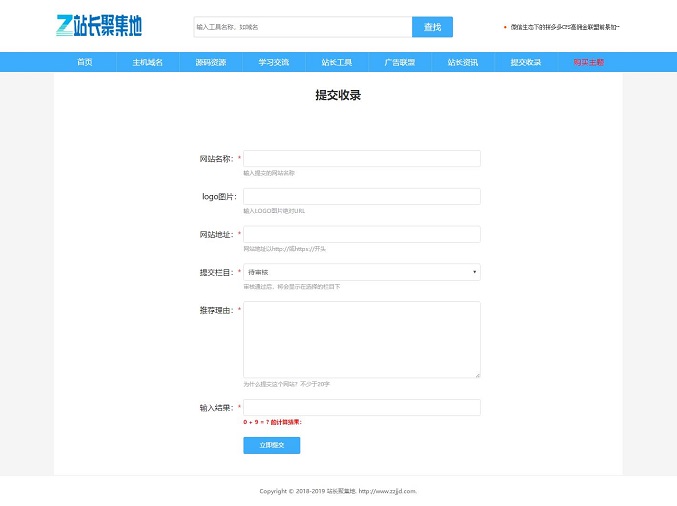Click inside the 推荐理由 text area
677x506 pixels.
click(x=361, y=340)
